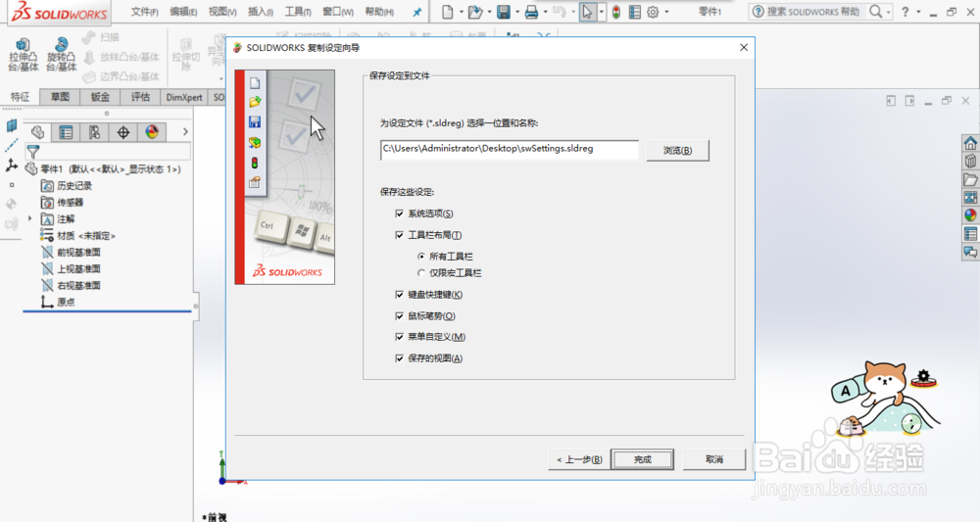Click the Rebuild traffic light icon

(616, 12)
